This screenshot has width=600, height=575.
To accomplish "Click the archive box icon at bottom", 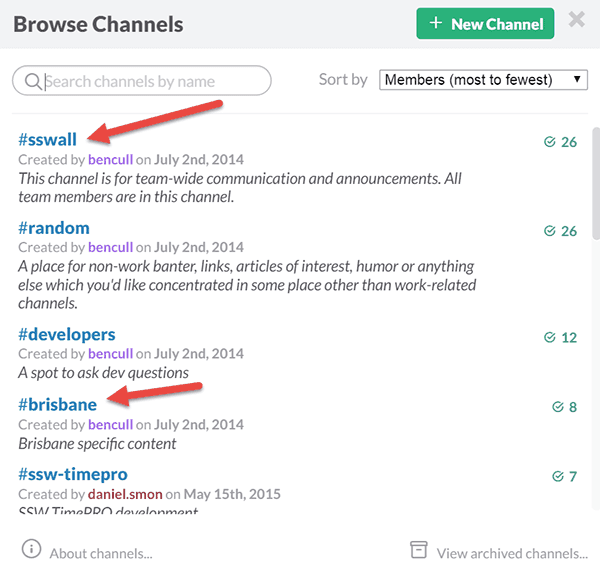I will point(419,550).
